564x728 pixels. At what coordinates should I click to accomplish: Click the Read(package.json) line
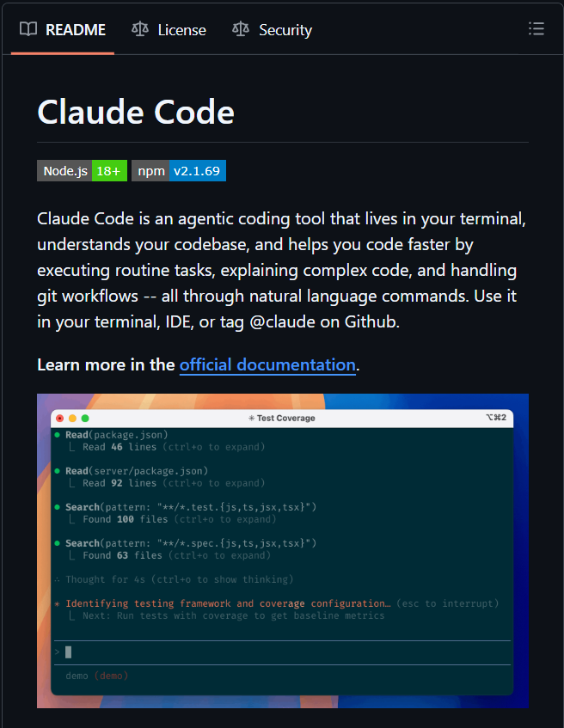pyautogui.click(x=117, y=435)
